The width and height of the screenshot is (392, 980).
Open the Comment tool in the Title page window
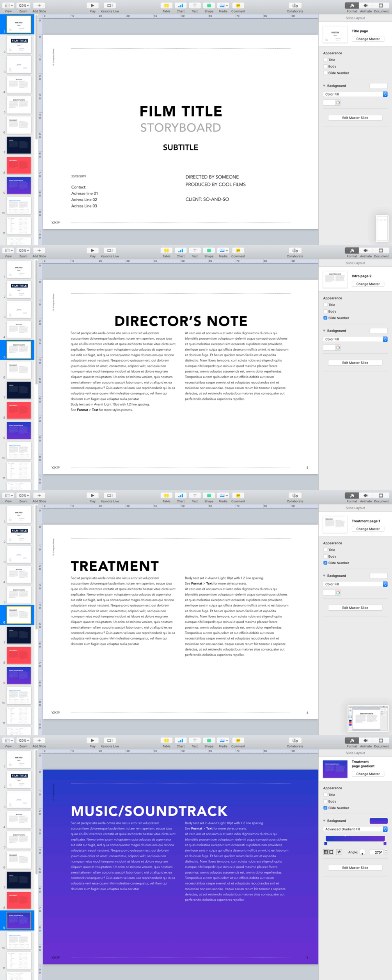click(238, 6)
